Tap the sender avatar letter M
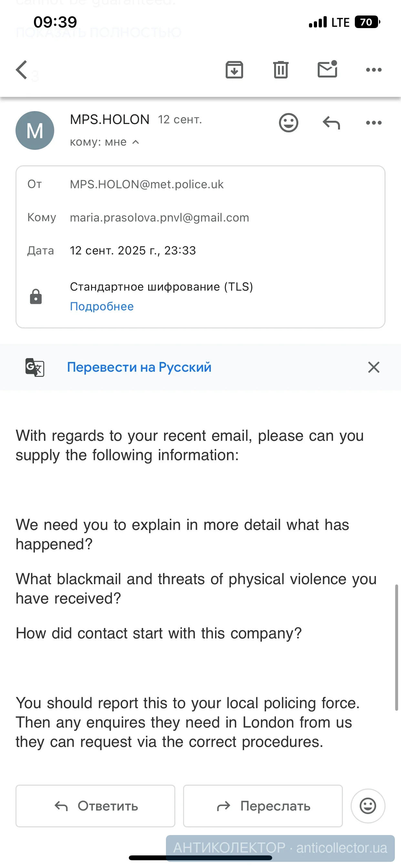The image size is (401, 868). click(35, 130)
